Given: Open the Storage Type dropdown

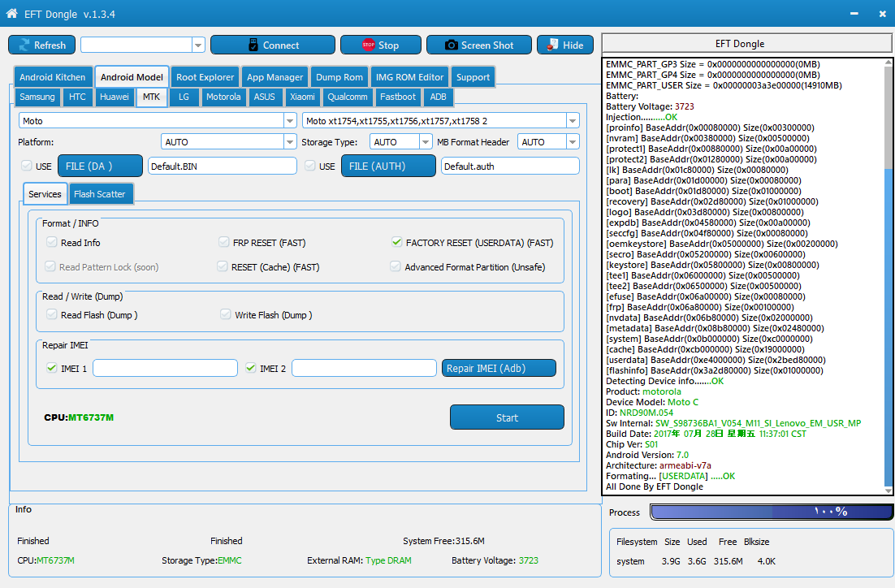Looking at the screenshot, I should 426,142.
